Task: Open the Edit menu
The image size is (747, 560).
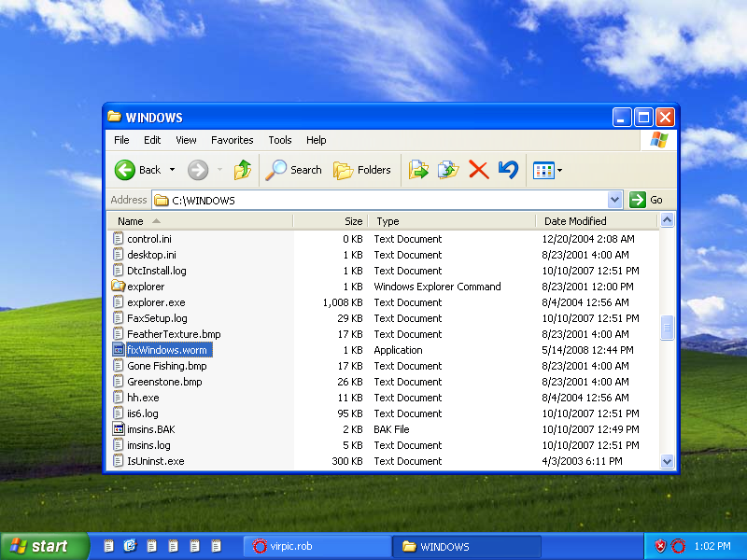Action: coord(152,140)
